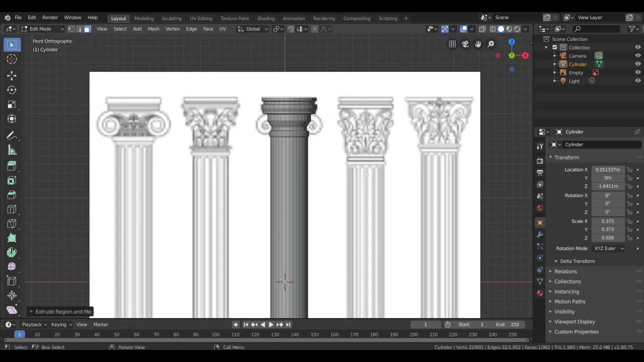Switch to perspective/orthographic grid icon
This screenshot has width=644, height=362.
[452, 44]
